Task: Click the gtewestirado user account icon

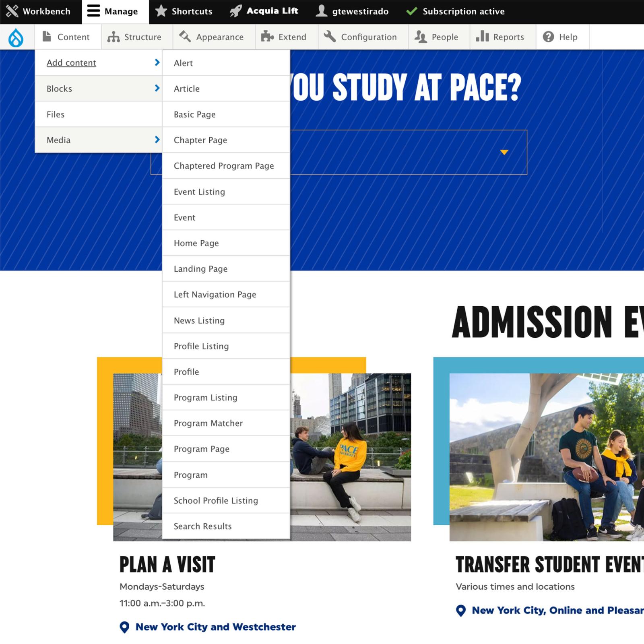Action: [321, 11]
